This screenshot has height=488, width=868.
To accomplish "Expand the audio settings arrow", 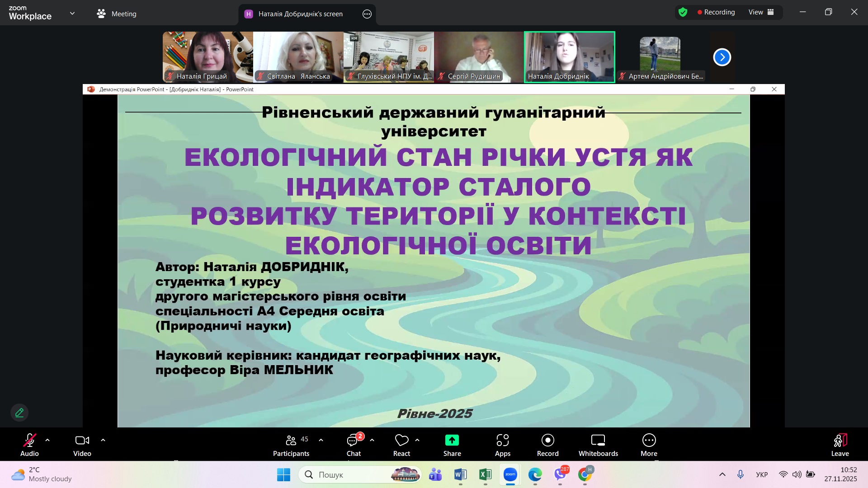I will 47,440.
